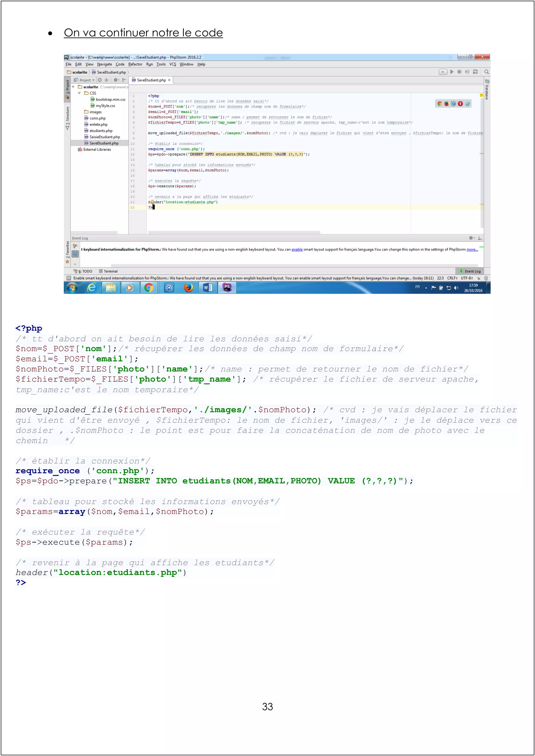Click scolarite breadcrumb in navigation bar
The image size is (535, 756).
click(x=77, y=72)
